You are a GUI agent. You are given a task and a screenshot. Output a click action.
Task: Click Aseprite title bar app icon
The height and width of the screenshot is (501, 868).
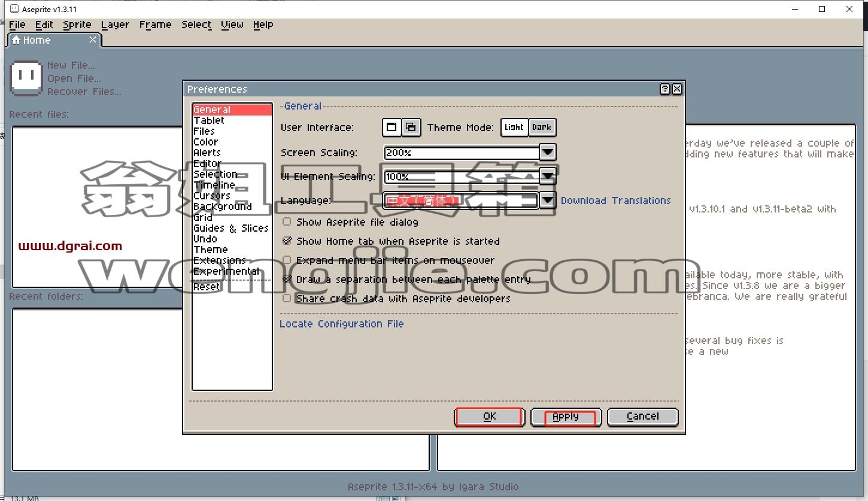(14, 9)
